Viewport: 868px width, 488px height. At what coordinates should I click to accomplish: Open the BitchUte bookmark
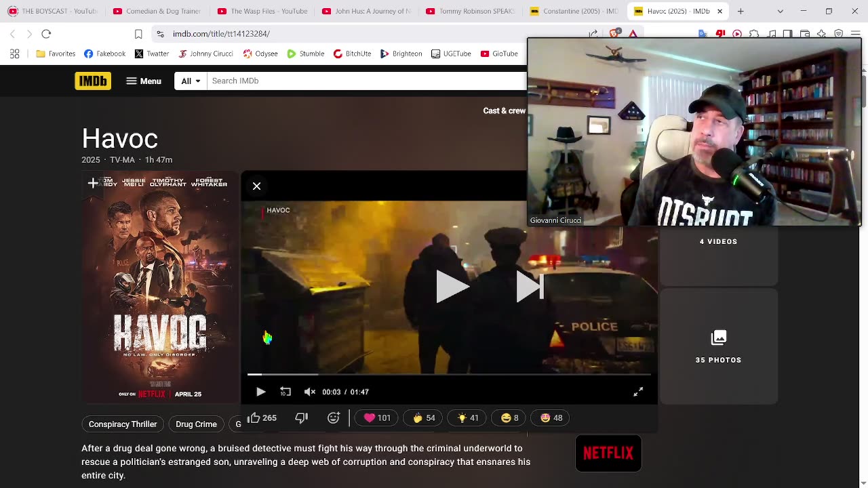point(352,54)
